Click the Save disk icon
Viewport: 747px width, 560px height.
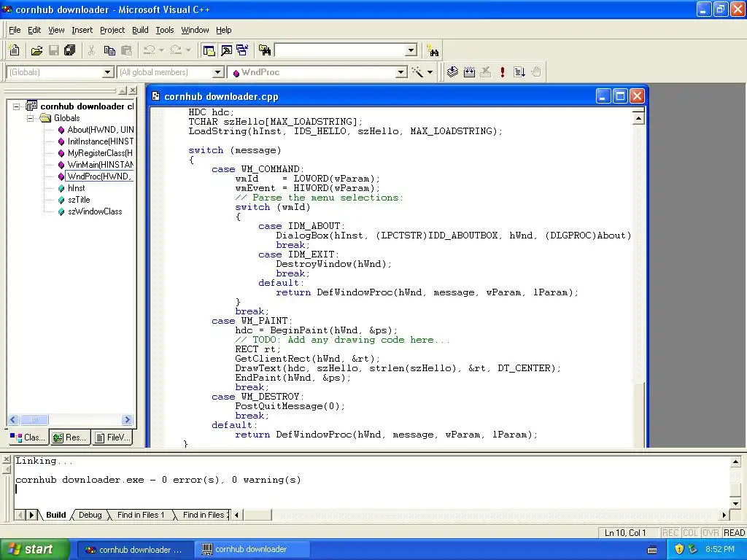pos(53,50)
